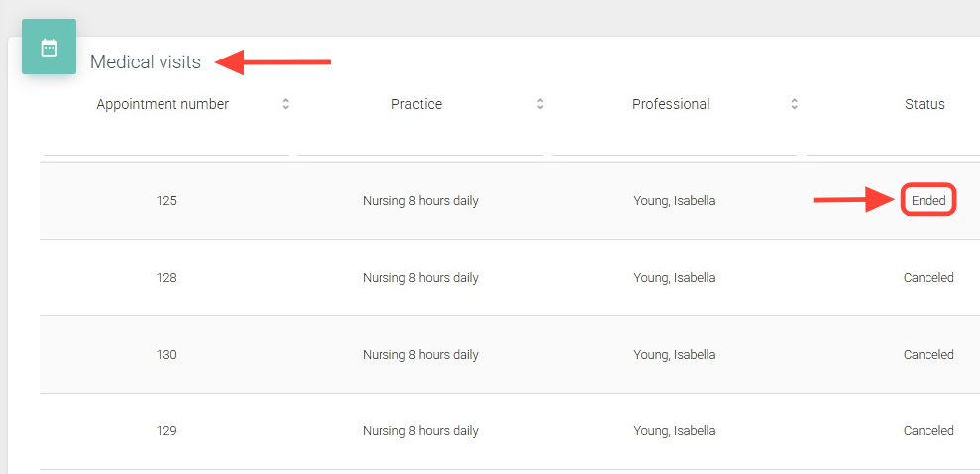Focus the Practice filter input
This screenshot has height=474, width=980.
pos(420,143)
